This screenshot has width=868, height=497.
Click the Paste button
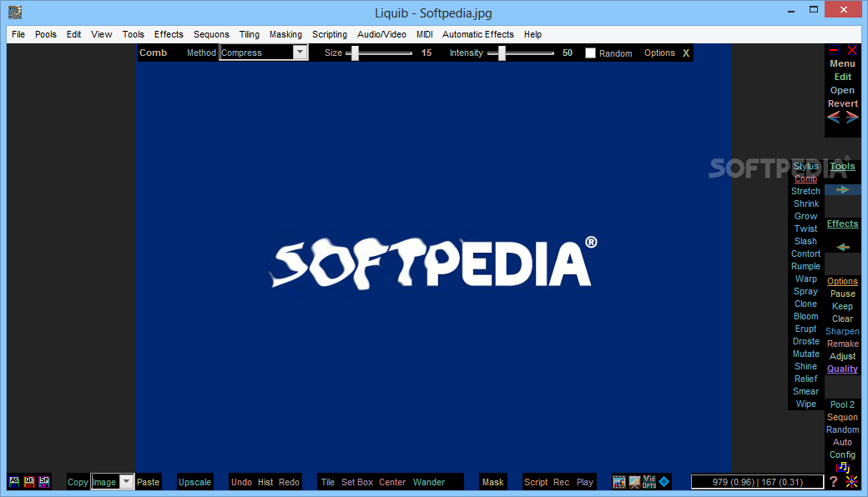[148, 482]
